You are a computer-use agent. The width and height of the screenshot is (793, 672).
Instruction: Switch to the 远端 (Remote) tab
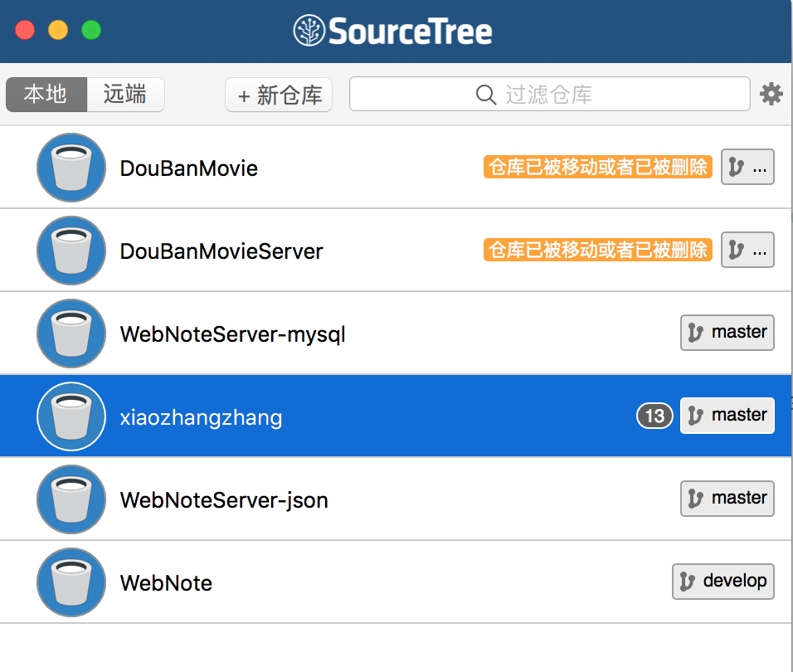click(x=125, y=95)
